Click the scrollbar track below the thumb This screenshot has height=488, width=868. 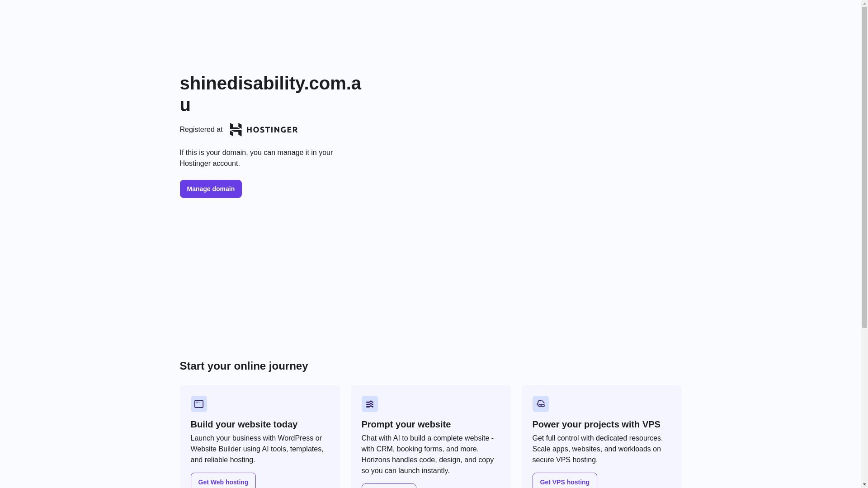[x=865, y=407]
